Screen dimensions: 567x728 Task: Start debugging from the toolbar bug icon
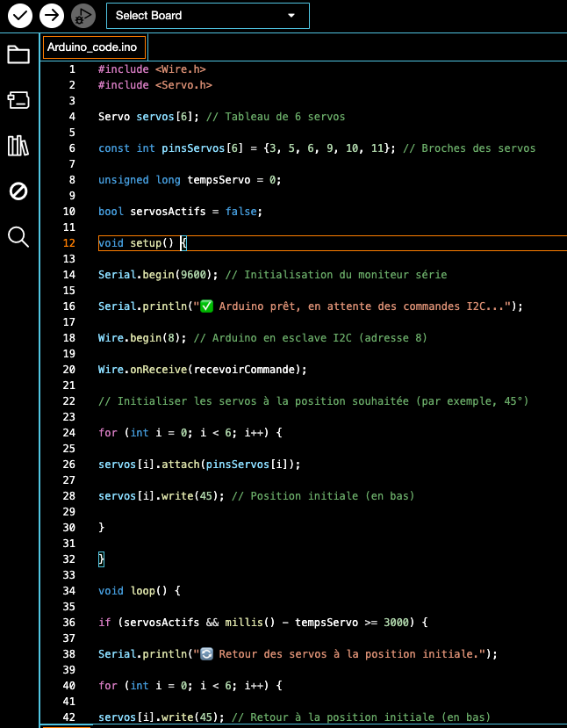(x=83, y=15)
